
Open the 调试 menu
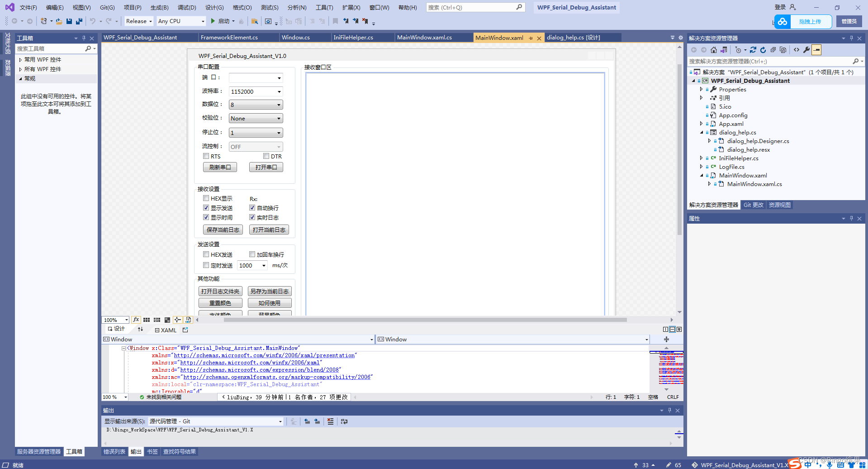pos(187,7)
